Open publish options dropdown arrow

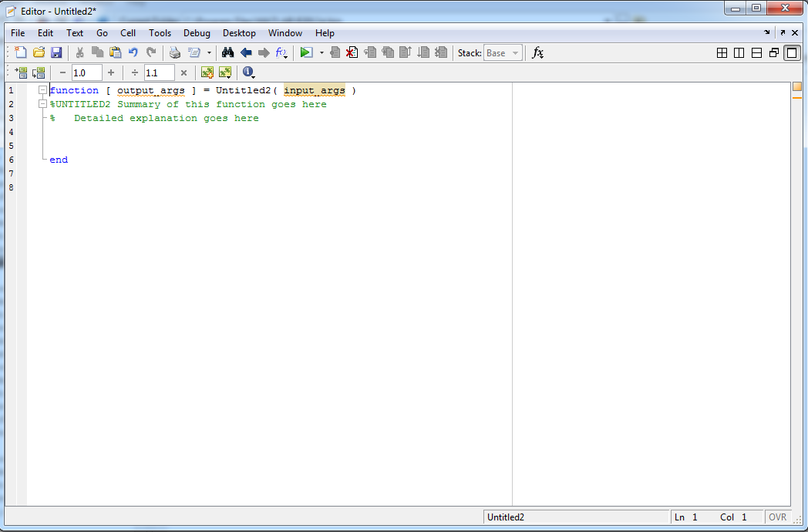click(x=209, y=52)
